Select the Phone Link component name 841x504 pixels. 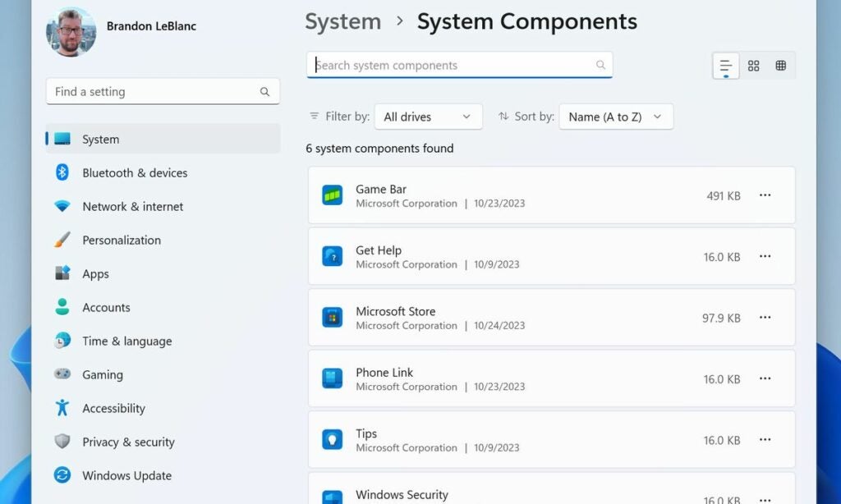(x=384, y=373)
